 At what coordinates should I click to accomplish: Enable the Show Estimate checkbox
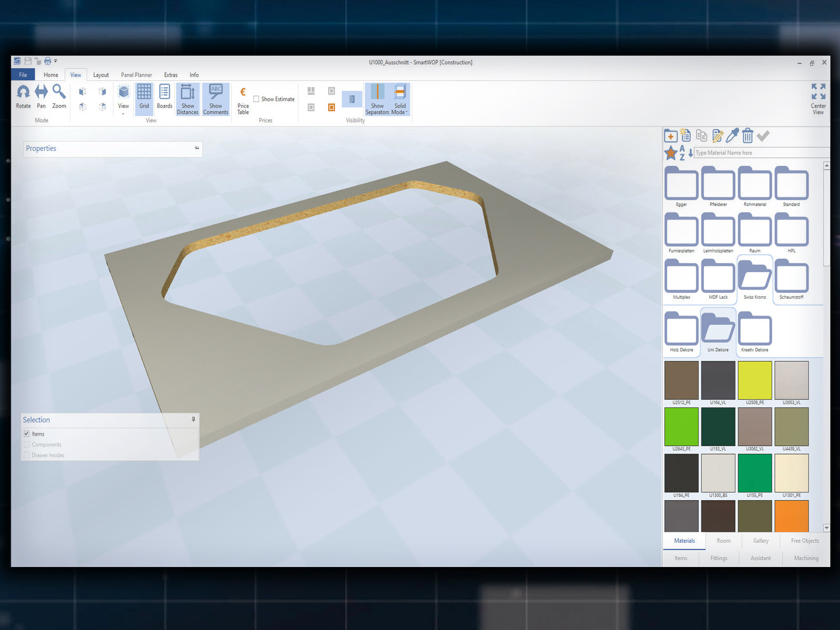click(x=256, y=99)
